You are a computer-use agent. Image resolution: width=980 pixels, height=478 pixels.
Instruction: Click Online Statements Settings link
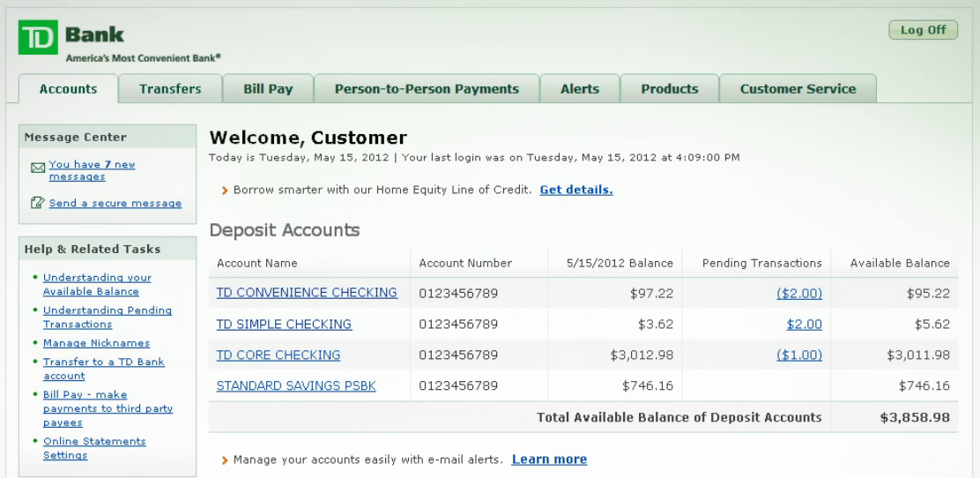click(93, 448)
